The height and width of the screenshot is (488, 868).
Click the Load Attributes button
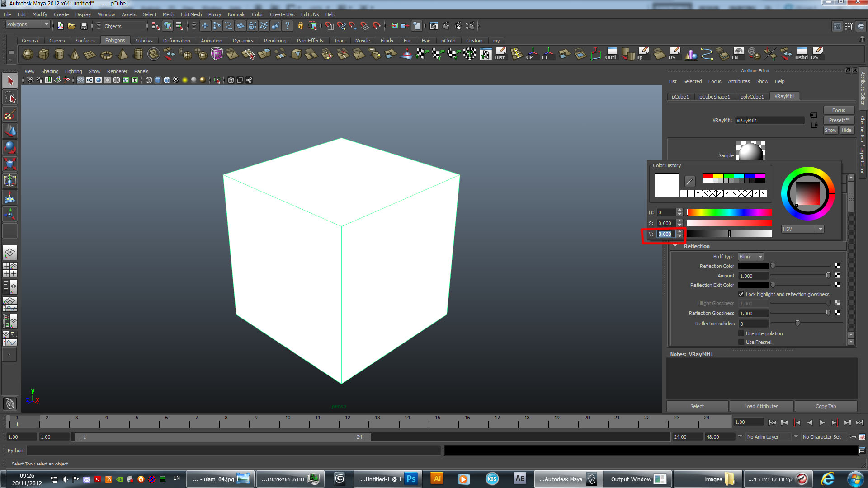pos(761,406)
